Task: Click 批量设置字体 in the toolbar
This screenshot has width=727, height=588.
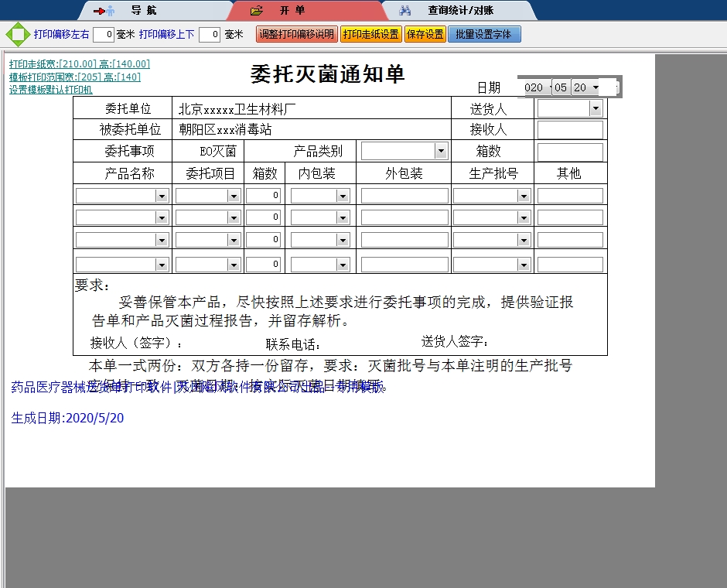Action: pyautogui.click(x=484, y=33)
